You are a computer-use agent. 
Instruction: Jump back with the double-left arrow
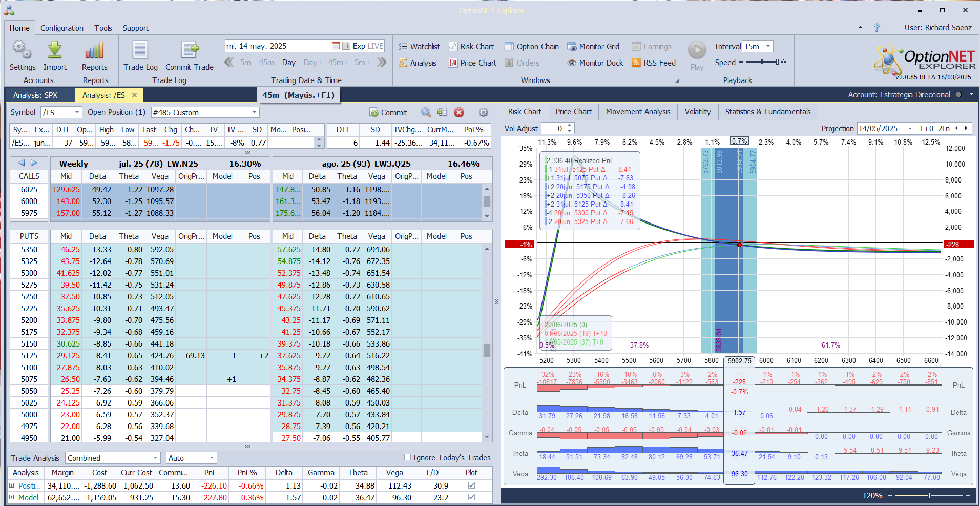coord(230,63)
